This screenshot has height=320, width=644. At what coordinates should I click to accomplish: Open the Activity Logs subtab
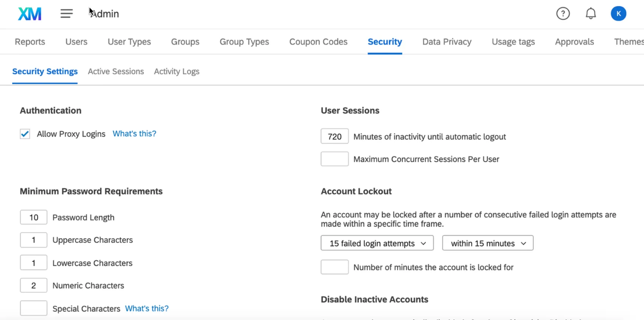coord(177,72)
